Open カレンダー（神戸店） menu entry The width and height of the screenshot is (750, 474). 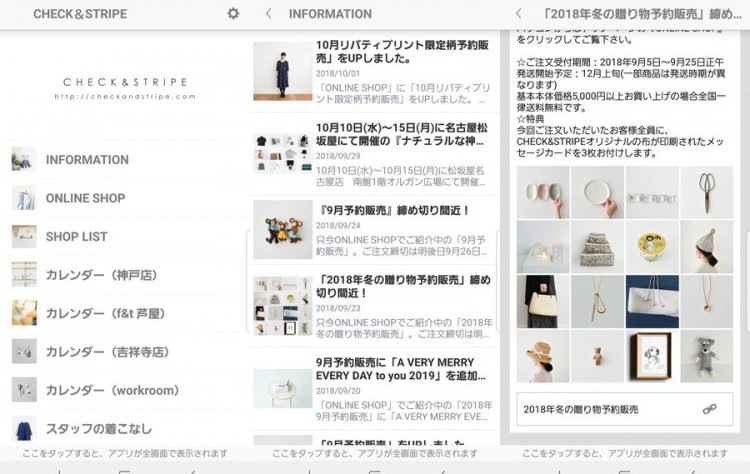click(125, 275)
